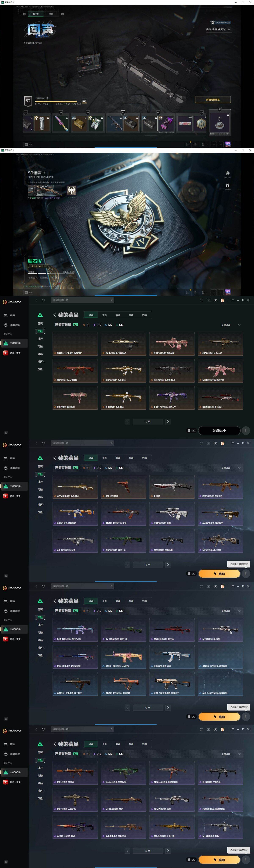Click rank points progress bar under 钻石IV
The width and height of the screenshot is (254, 868).
click(x=51, y=274)
